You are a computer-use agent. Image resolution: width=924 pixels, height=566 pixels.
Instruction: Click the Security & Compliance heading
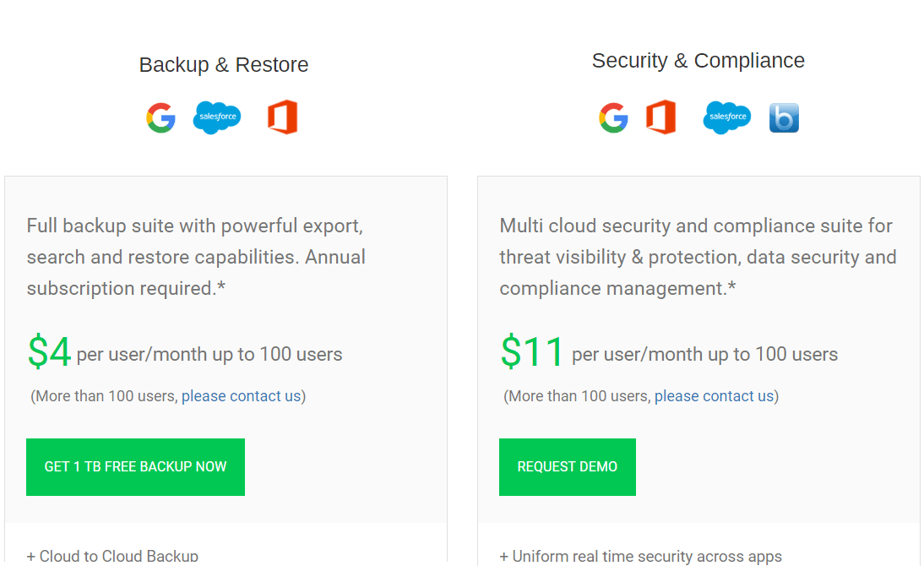pos(698,60)
